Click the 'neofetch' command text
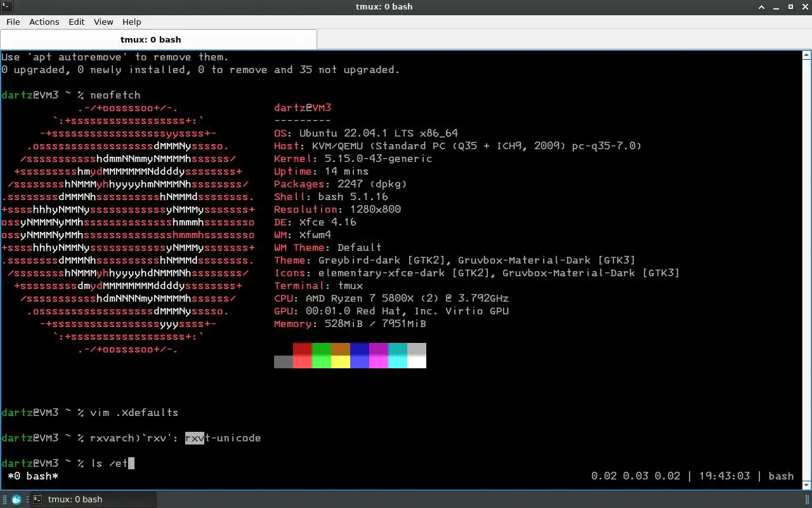Viewport: 812px width, 508px height. click(x=115, y=95)
